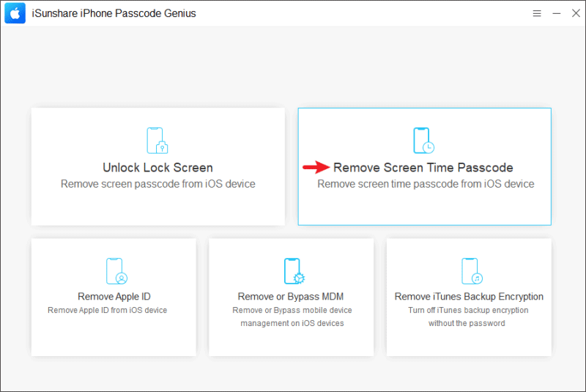Click text 'Remove screen time passcode from iOS device'
586x392 pixels.
426,184
